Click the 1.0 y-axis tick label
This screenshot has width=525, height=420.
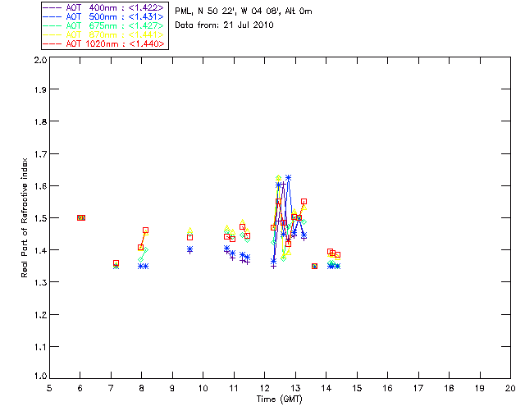[x=40, y=377]
